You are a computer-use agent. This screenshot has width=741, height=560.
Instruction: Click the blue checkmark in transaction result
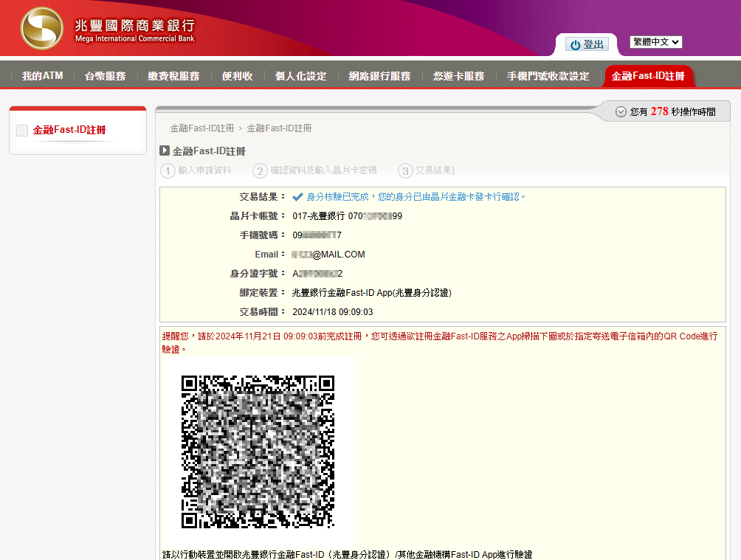point(297,197)
